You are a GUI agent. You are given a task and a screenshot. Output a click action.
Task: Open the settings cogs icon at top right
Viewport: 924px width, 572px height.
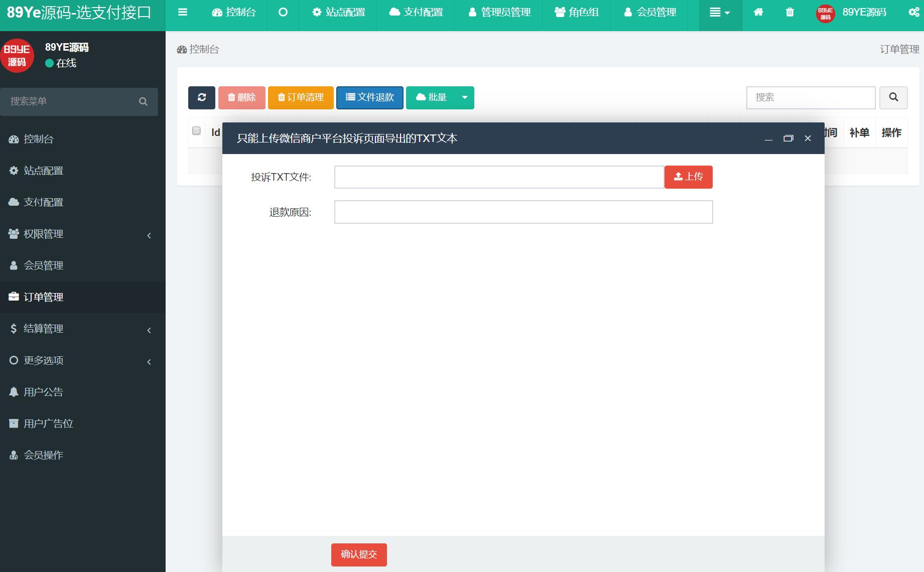pos(914,12)
